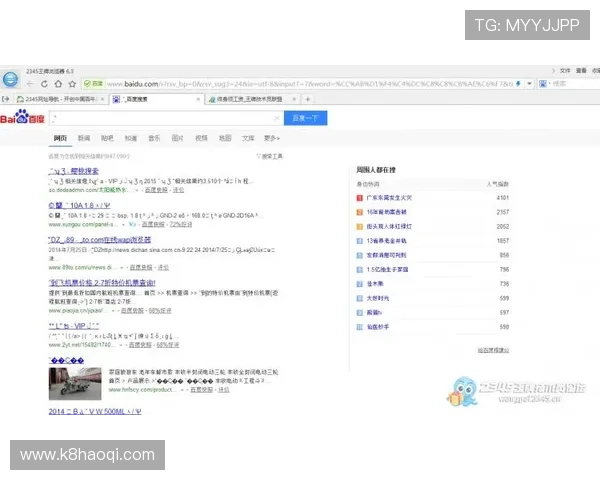Open the hot search with popularity 736

[375, 284]
